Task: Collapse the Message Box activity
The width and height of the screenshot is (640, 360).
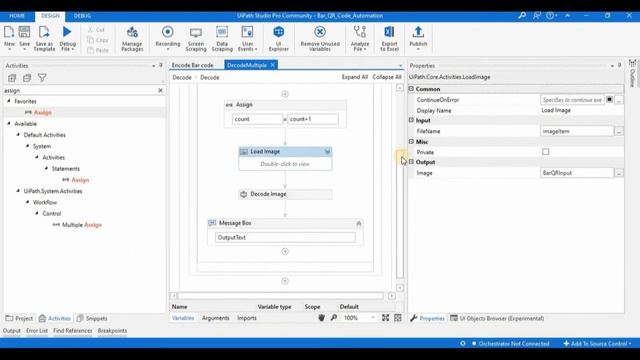Action: [359, 223]
